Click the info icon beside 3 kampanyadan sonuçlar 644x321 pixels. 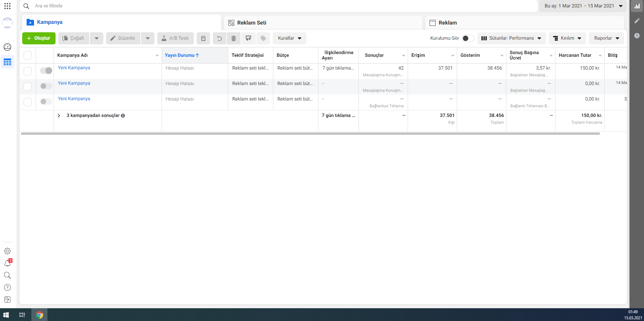coord(123,116)
